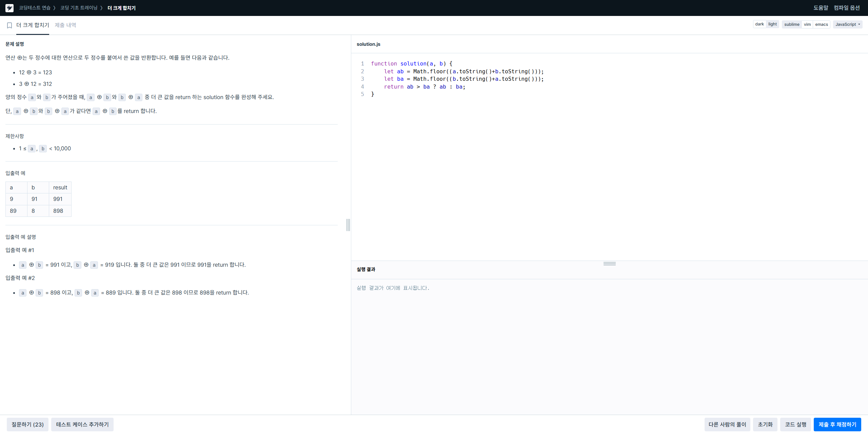Screen dimensions: 868x433
Task: Click line number 1 in the gutter
Action: 362,63
